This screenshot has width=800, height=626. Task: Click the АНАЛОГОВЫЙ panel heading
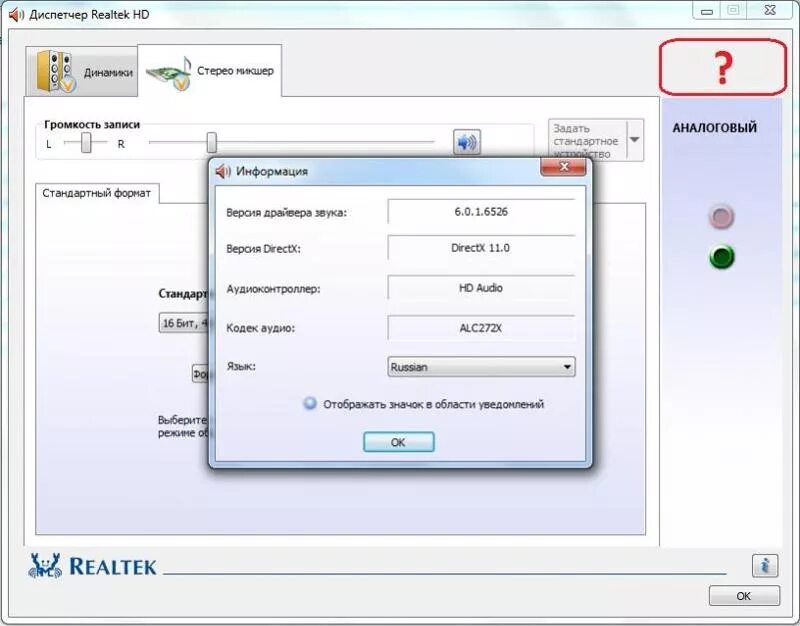point(714,128)
